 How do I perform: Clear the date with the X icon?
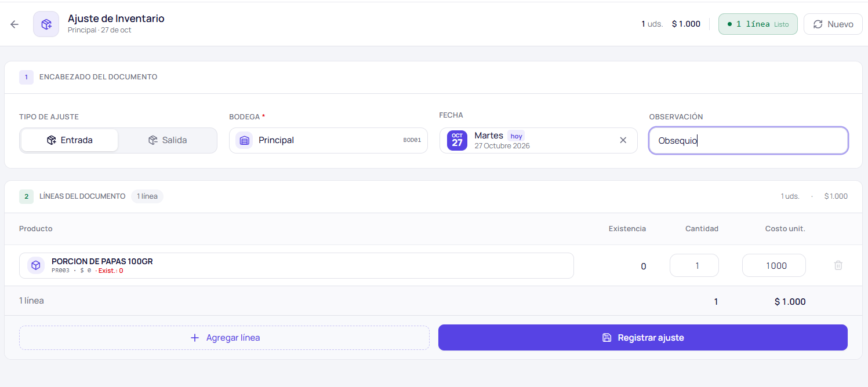pos(623,140)
